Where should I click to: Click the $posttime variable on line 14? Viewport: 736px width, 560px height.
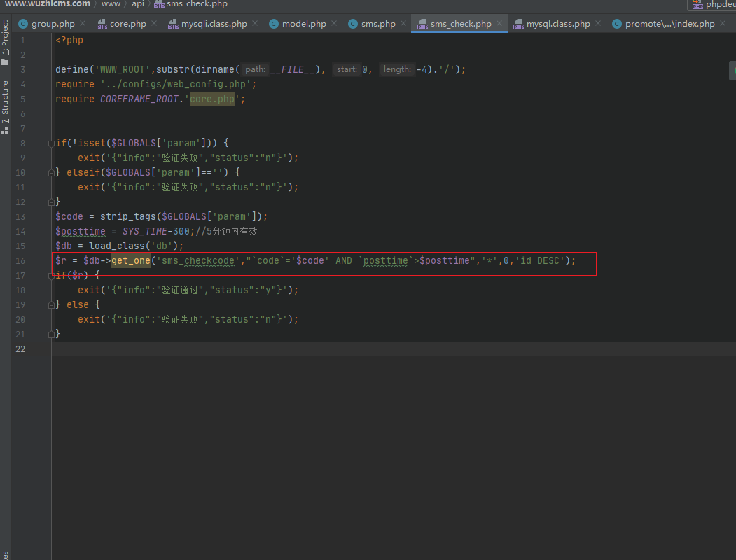pyautogui.click(x=81, y=231)
